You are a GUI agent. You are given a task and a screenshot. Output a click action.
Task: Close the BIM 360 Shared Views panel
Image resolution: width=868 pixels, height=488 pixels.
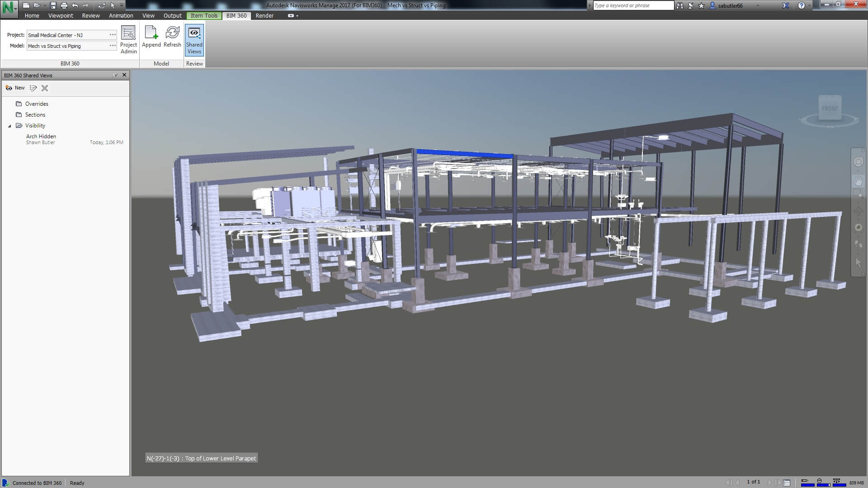(124, 75)
